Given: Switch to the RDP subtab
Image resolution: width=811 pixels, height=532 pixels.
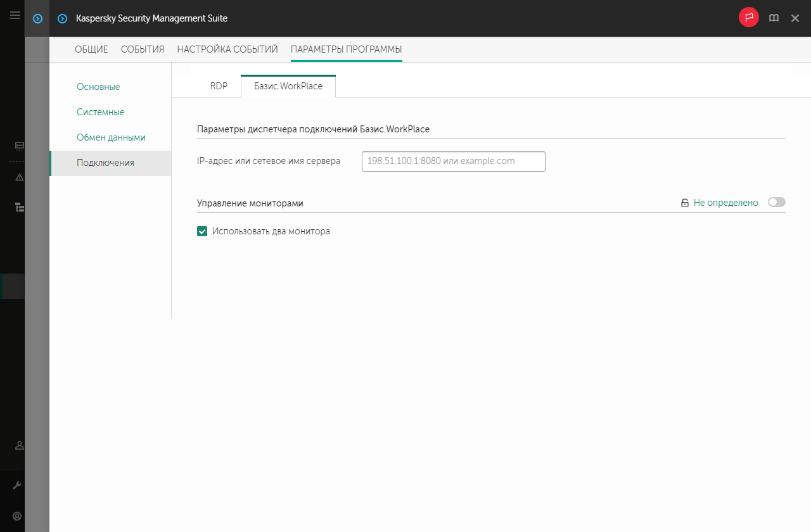Looking at the screenshot, I should pos(219,86).
